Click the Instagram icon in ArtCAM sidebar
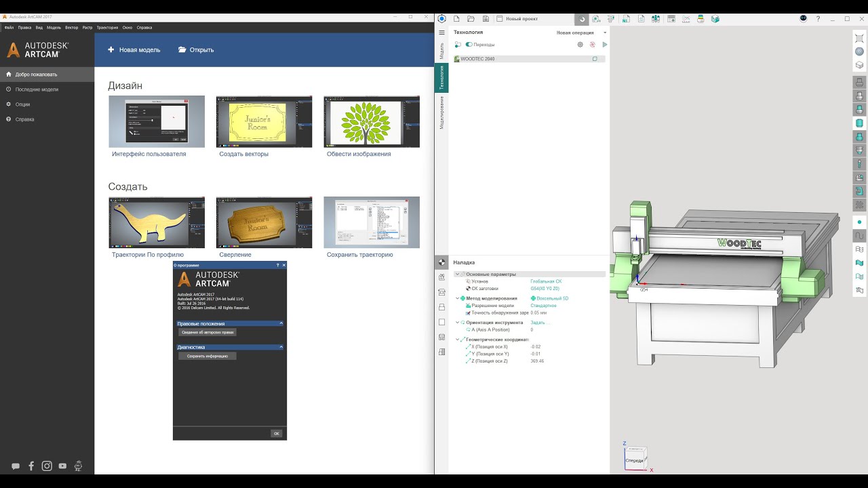868x488 pixels. [x=47, y=466]
